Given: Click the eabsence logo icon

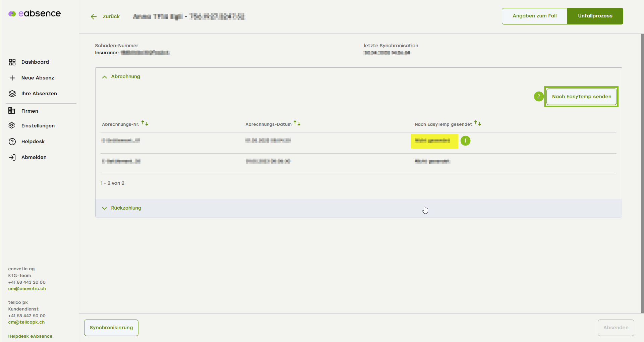Looking at the screenshot, I should click(x=12, y=14).
